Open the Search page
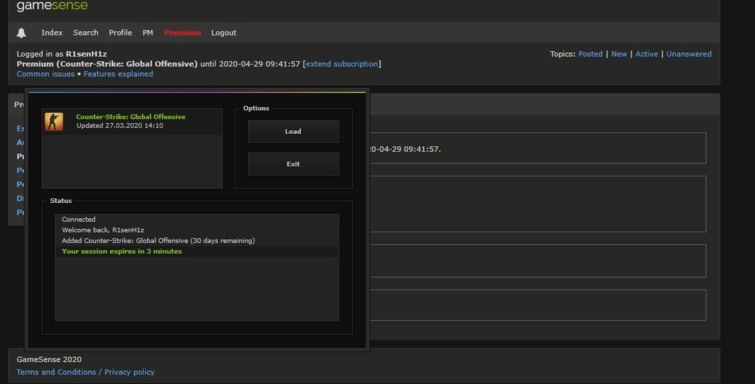The height and width of the screenshot is (384, 755). tap(86, 33)
